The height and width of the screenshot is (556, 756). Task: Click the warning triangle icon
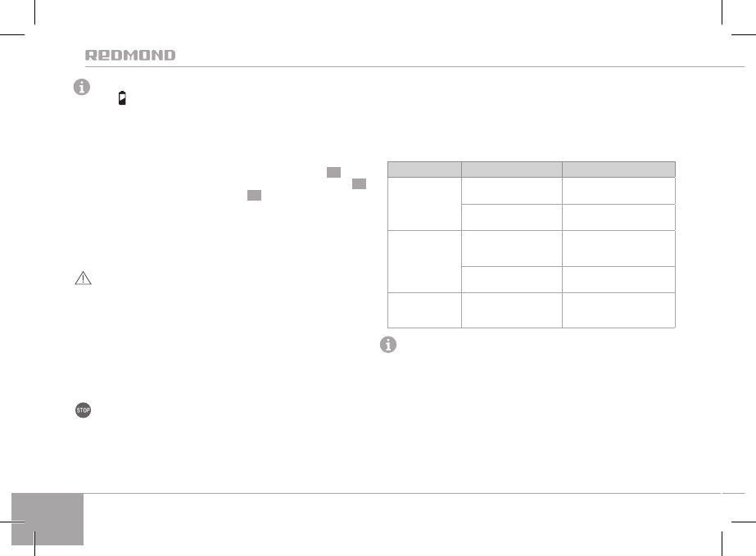(x=81, y=279)
